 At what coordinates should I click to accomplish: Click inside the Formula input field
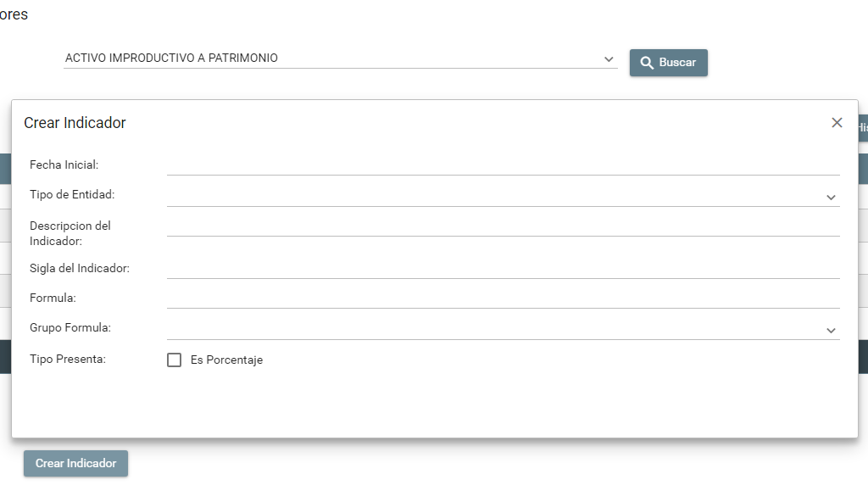tap(503, 297)
